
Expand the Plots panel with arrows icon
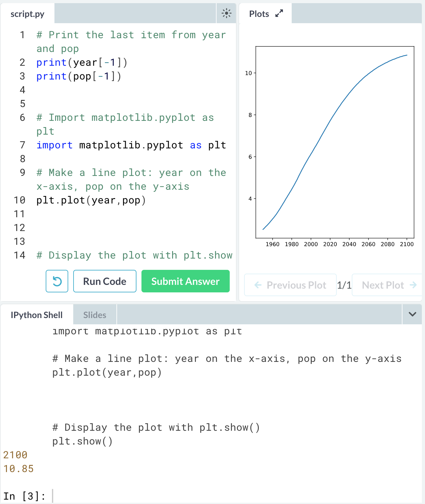[x=279, y=13]
